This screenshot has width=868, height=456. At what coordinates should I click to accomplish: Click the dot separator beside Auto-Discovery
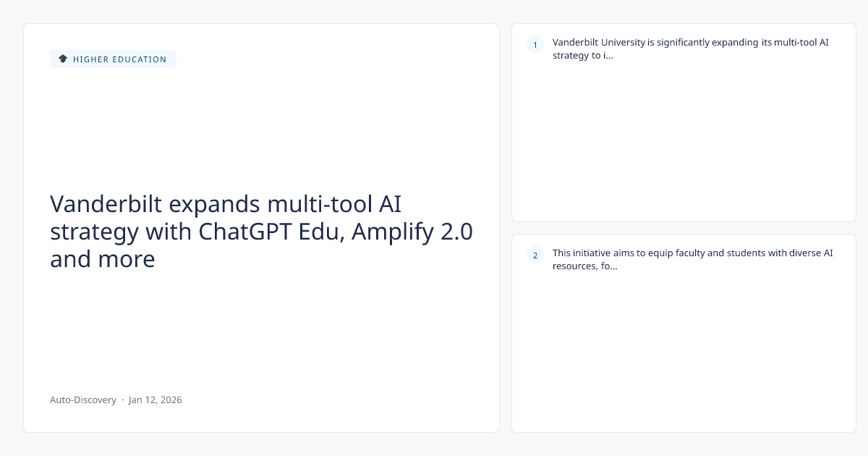coord(122,400)
